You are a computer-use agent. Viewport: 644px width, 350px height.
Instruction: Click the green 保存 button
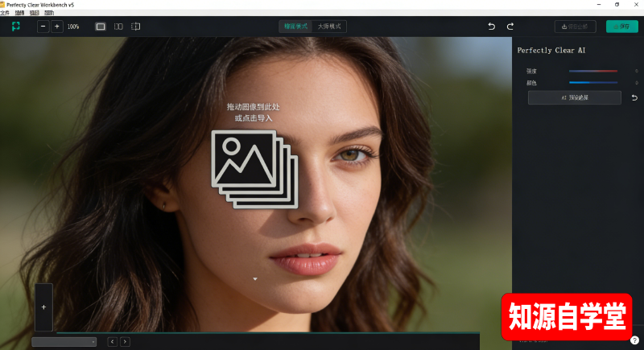pyautogui.click(x=621, y=27)
